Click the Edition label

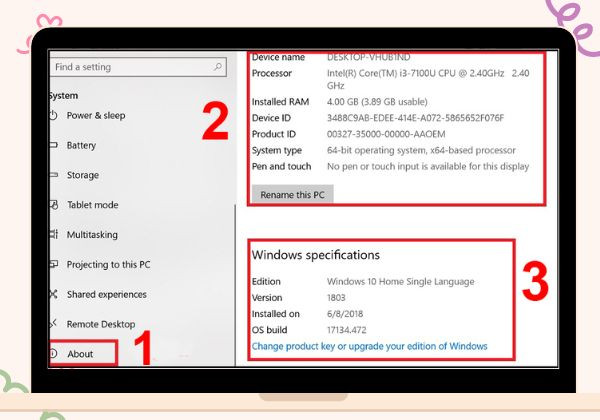click(266, 282)
